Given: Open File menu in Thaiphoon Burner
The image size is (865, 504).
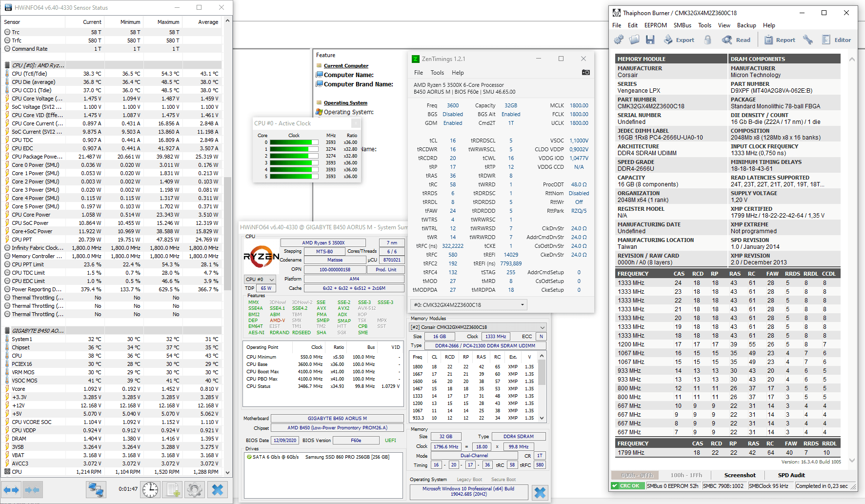Looking at the screenshot, I should [617, 25].
